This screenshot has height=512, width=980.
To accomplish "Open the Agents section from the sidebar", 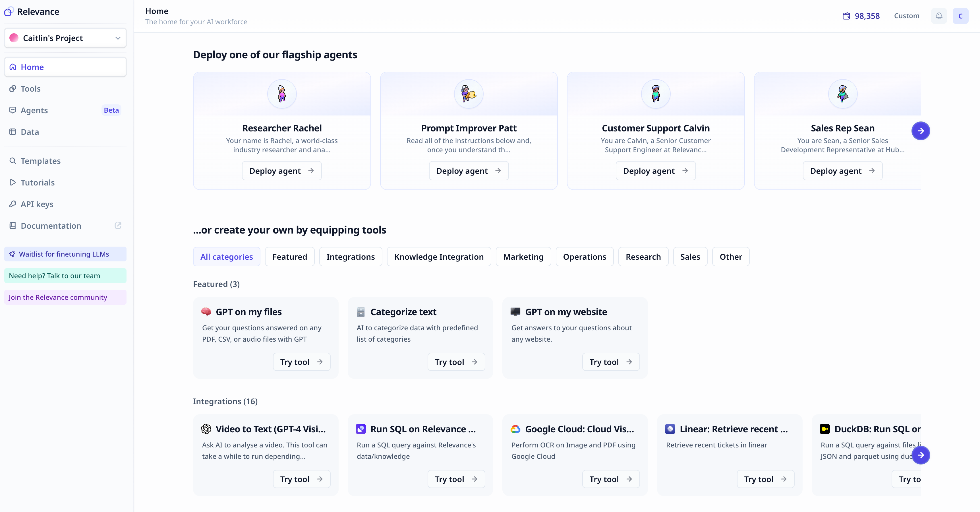I will [34, 110].
